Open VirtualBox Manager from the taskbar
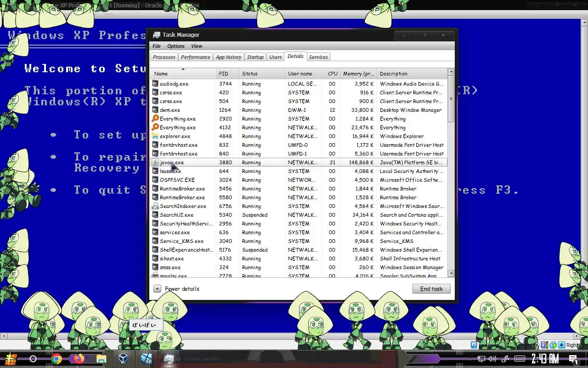The height and width of the screenshot is (368, 588). [124, 359]
